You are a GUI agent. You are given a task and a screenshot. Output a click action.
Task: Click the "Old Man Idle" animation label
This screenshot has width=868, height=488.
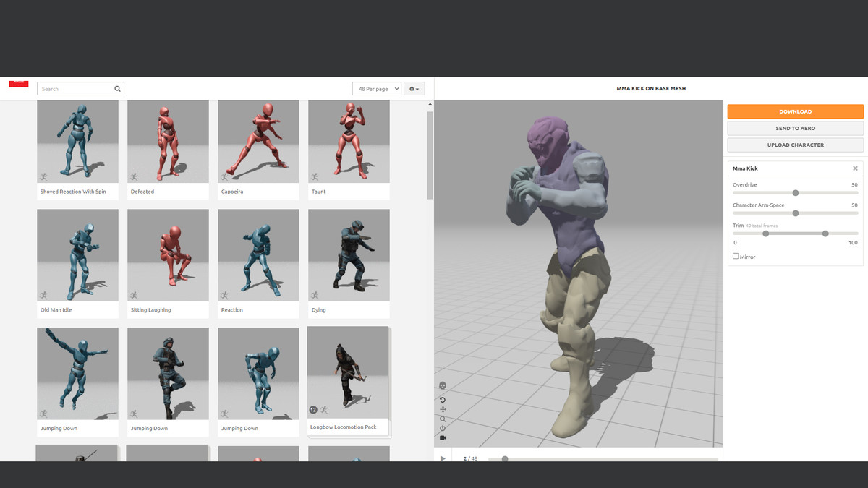pos(56,310)
